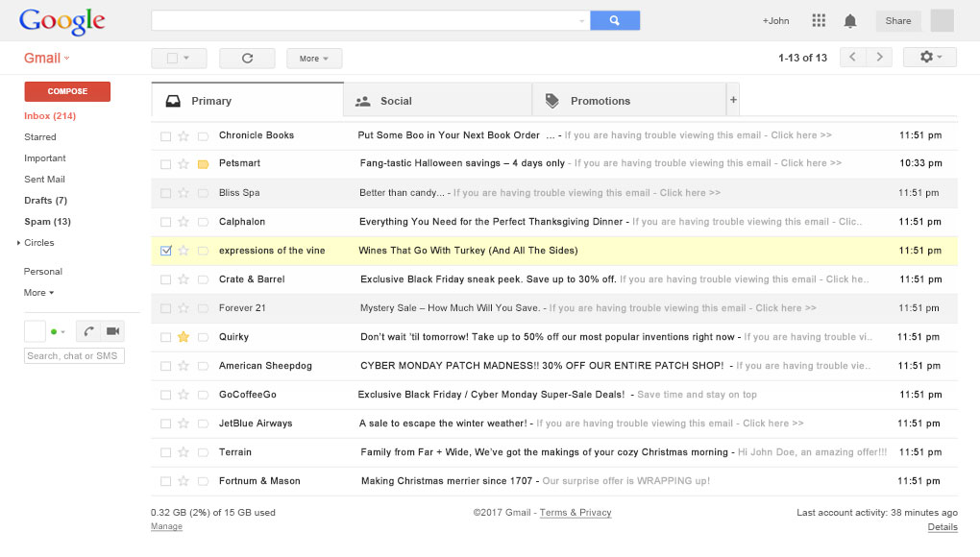Screen dimensions: 980x557
Task: Uncheck the expressions of the vine email
Action: coord(165,251)
